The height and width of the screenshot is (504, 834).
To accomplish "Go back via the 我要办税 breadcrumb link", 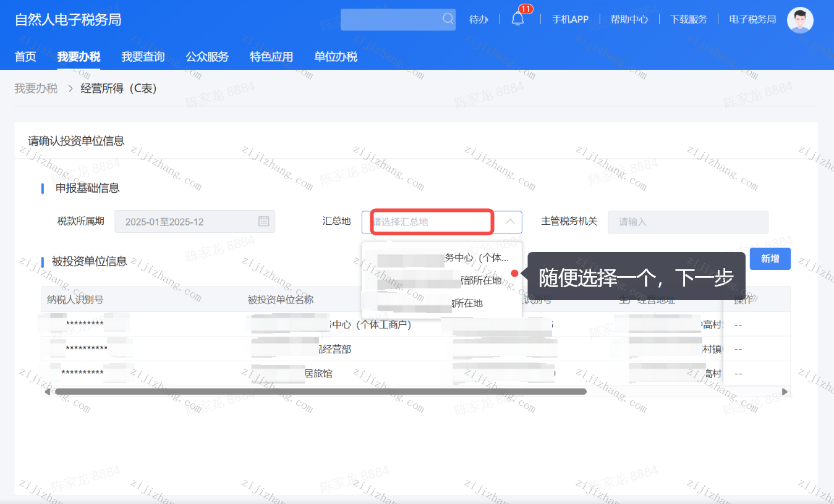I will click(35, 88).
